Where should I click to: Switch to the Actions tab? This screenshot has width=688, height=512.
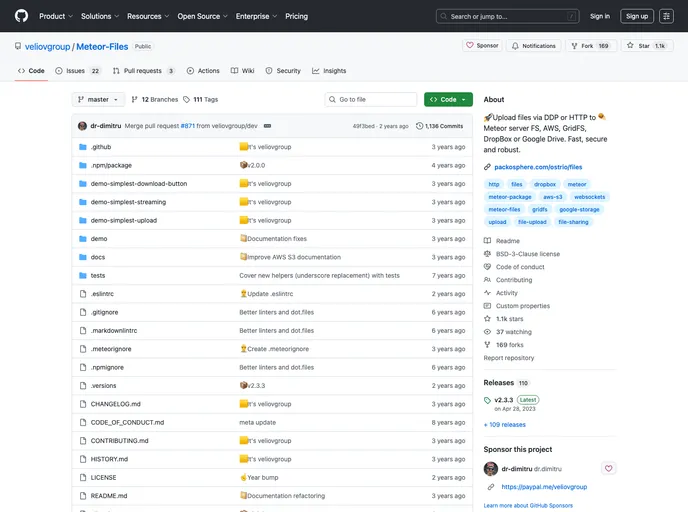(203, 71)
